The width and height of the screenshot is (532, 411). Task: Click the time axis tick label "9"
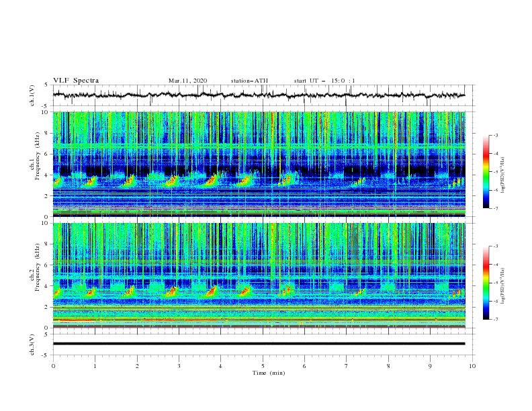[x=430, y=366]
